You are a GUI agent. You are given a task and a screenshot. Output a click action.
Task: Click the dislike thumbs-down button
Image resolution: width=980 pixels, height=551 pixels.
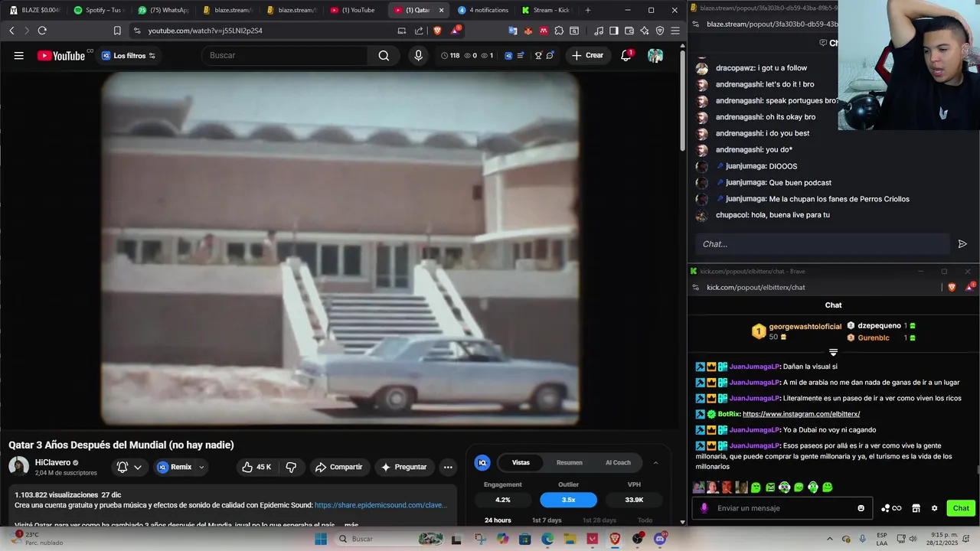coord(291,467)
